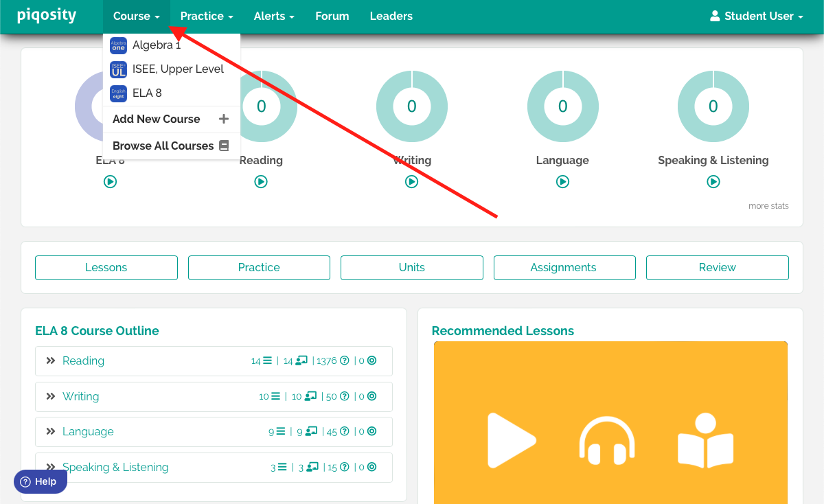Click the Language score donut chart
This screenshot has height=504, width=824.
(x=562, y=106)
